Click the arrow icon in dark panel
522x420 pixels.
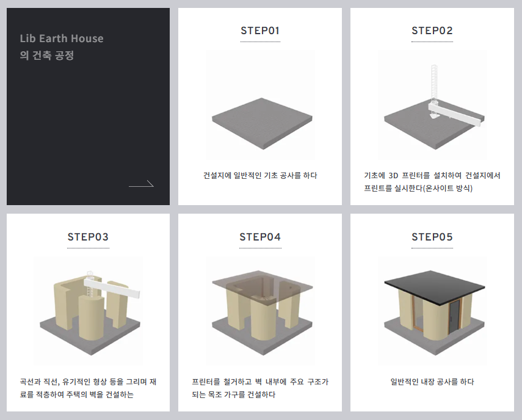point(141,184)
